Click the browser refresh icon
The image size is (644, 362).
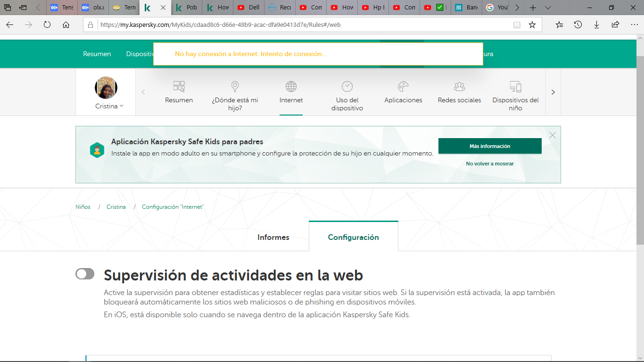point(47,25)
